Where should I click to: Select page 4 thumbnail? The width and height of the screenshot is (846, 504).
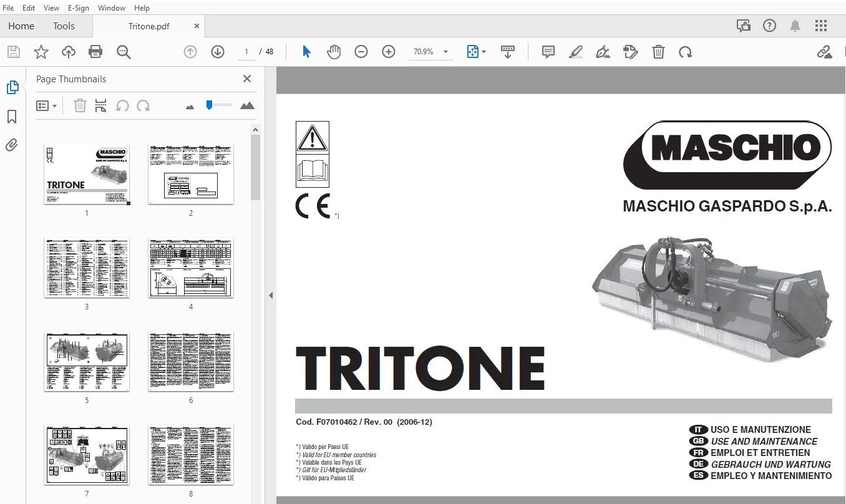tap(191, 268)
